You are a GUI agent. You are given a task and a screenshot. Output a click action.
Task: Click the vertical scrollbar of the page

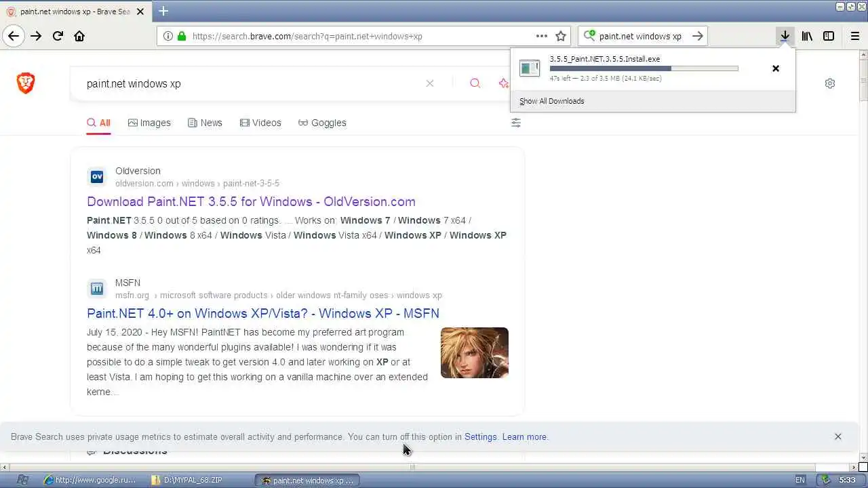point(863,258)
